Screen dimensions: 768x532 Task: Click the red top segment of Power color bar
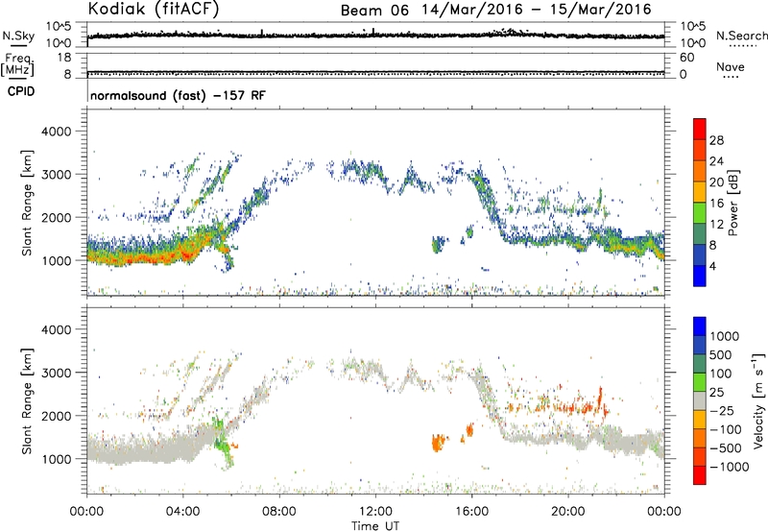(700, 130)
